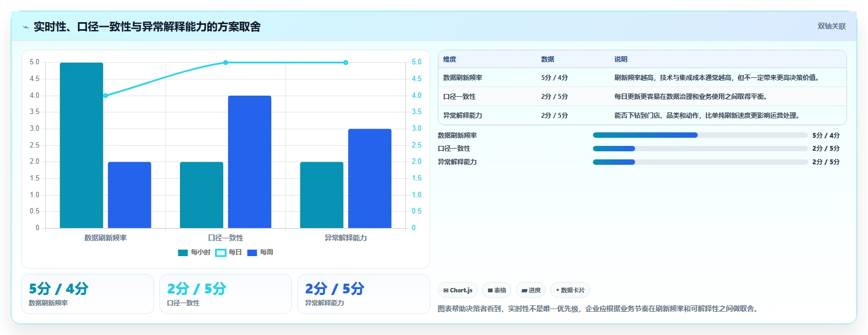This screenshot has width=868, height=335.
Task: Click the blue 每周 bar for 数据刷新频率
Action: pyautogui.click(x=130, y=195)
